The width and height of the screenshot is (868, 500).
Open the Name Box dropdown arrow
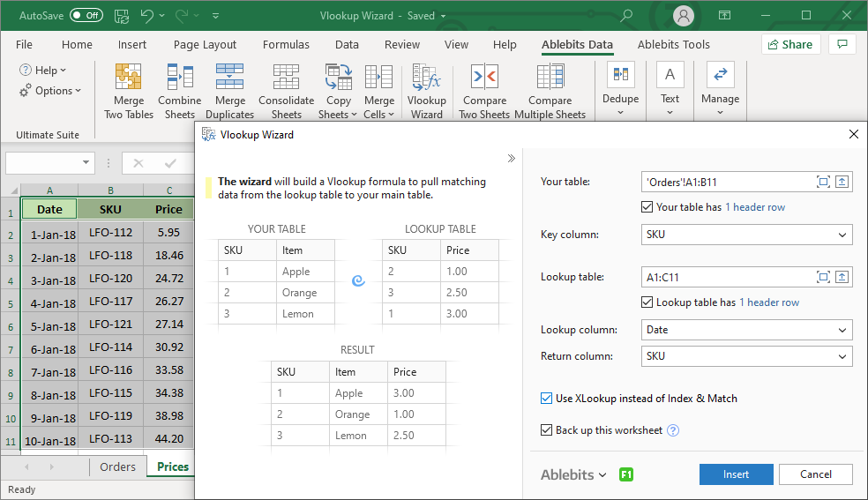point(86,162)
